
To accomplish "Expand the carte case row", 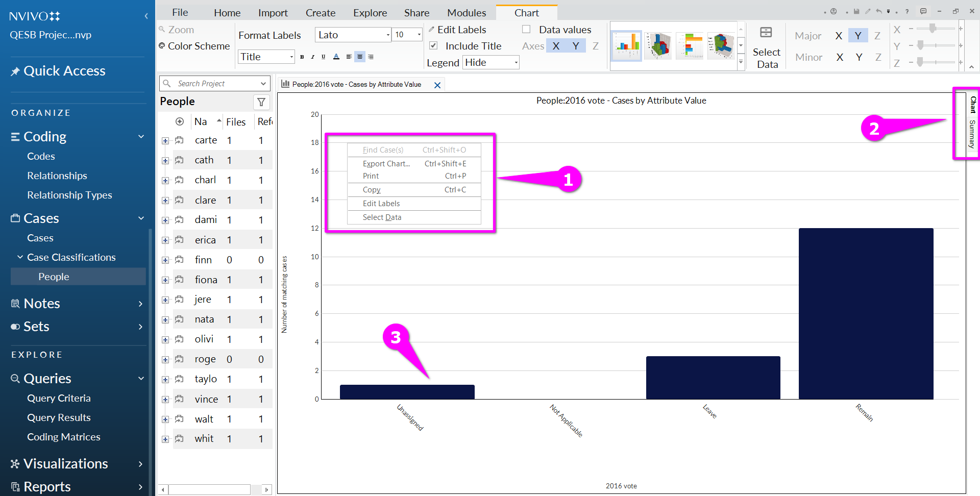I will 165,140.
